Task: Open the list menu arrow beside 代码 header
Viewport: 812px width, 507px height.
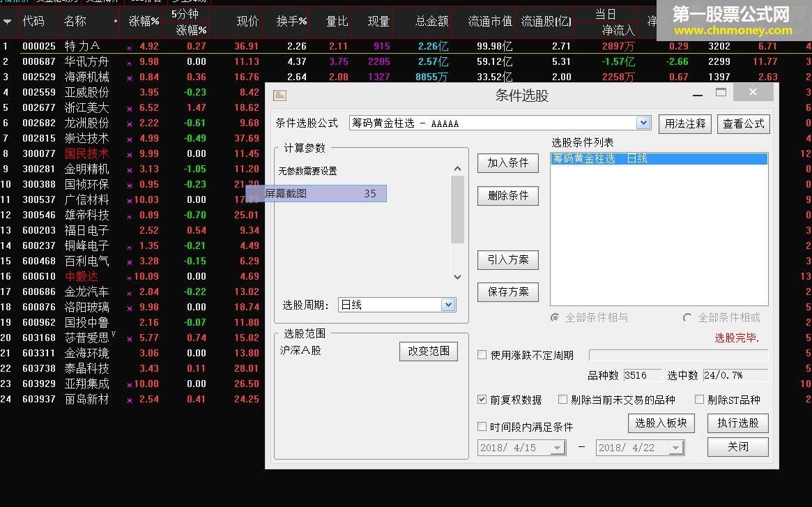Action: point(7,22)
